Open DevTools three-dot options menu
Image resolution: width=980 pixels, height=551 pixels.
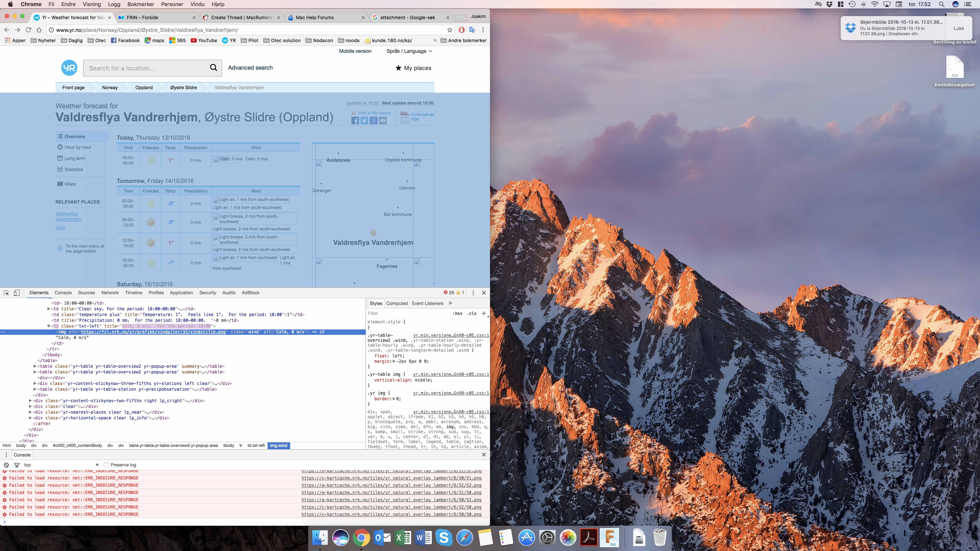[473, 293]
